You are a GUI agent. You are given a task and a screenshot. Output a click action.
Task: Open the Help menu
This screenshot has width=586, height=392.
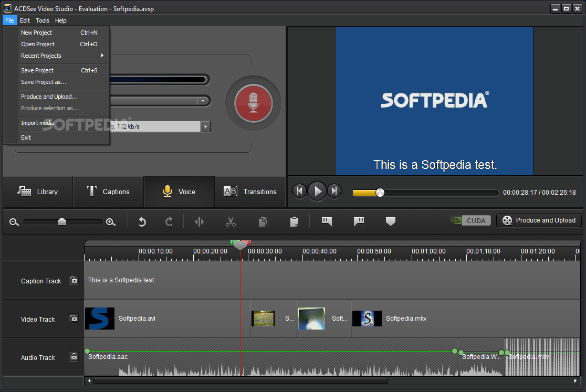60,20
